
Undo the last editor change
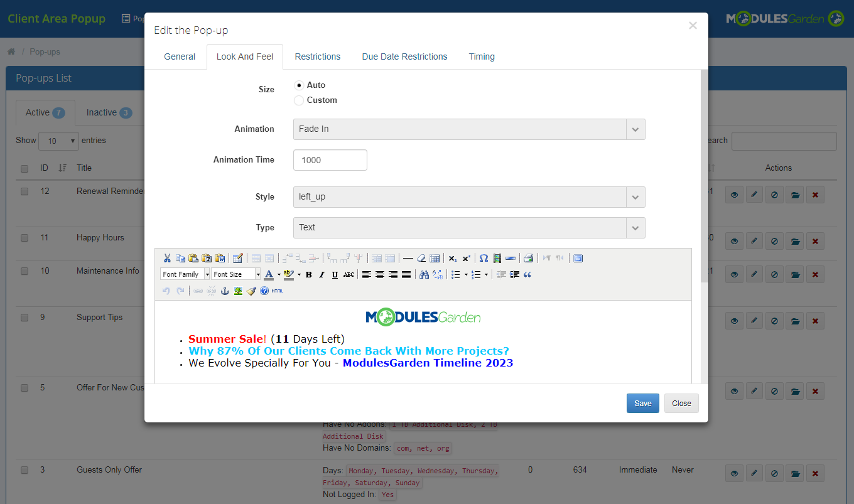click(x=165, y=289)
